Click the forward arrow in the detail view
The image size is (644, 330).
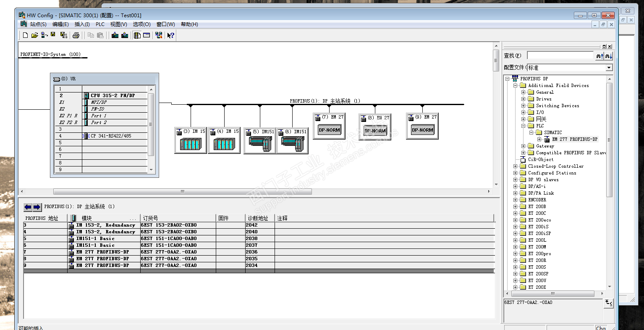point(37,207)
